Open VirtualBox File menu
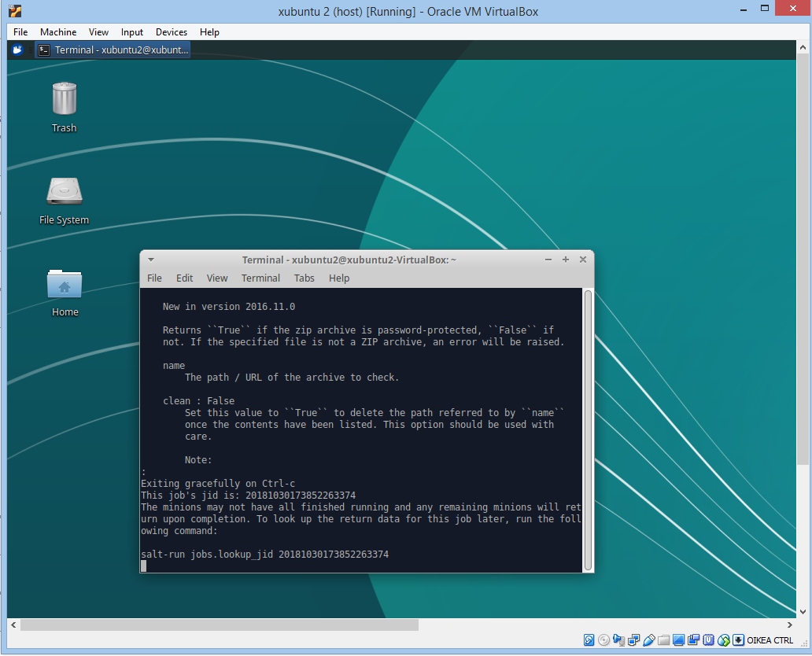Image resolution: width=812 pixels, height=656 pixels. 20,32
